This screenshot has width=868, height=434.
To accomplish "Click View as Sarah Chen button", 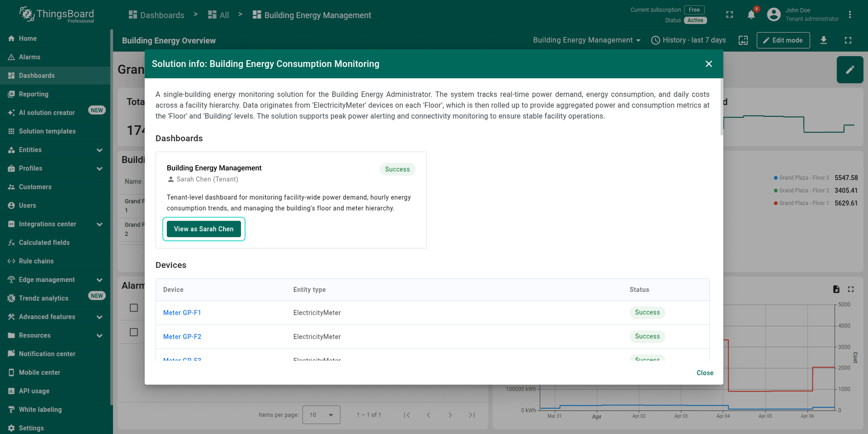I will point(204,229).
